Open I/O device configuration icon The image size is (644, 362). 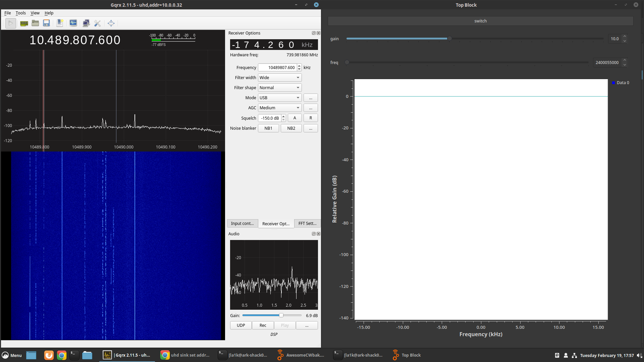pos(24,23)
